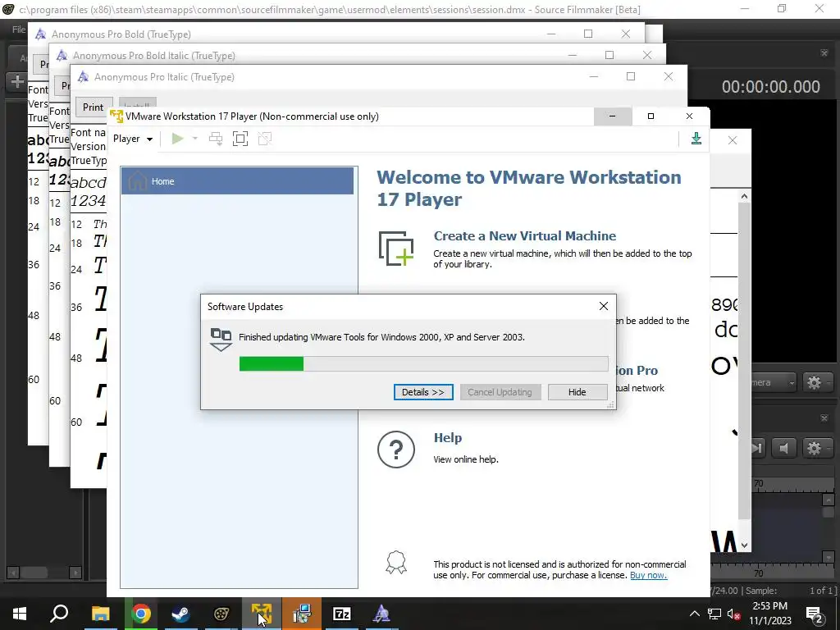
Task: Click the timecode display 00:00:00.000
Action: click(770, 87)
